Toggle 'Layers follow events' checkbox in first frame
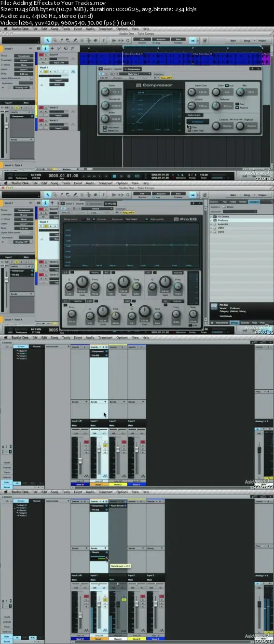Viewport: 274px width, 644px height. pos(32,78)
